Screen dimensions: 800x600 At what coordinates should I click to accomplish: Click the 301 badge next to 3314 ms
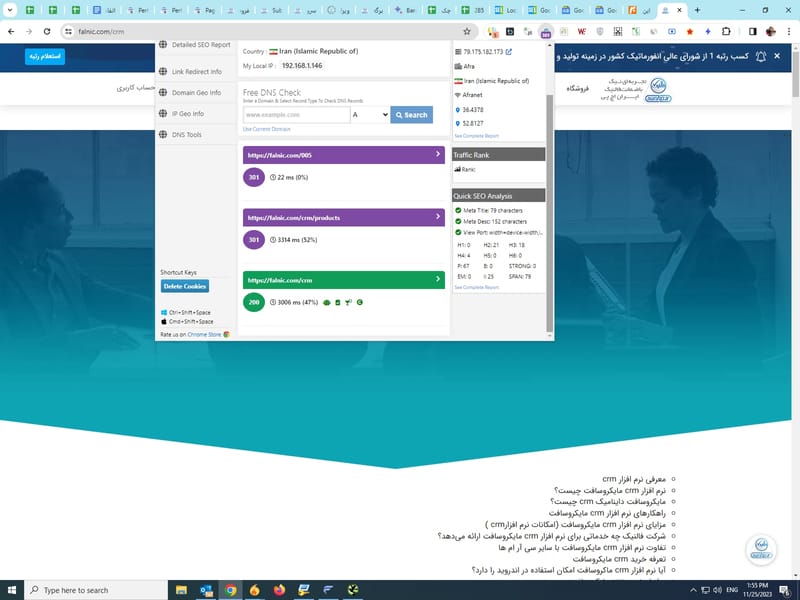[x=254, y=240]
